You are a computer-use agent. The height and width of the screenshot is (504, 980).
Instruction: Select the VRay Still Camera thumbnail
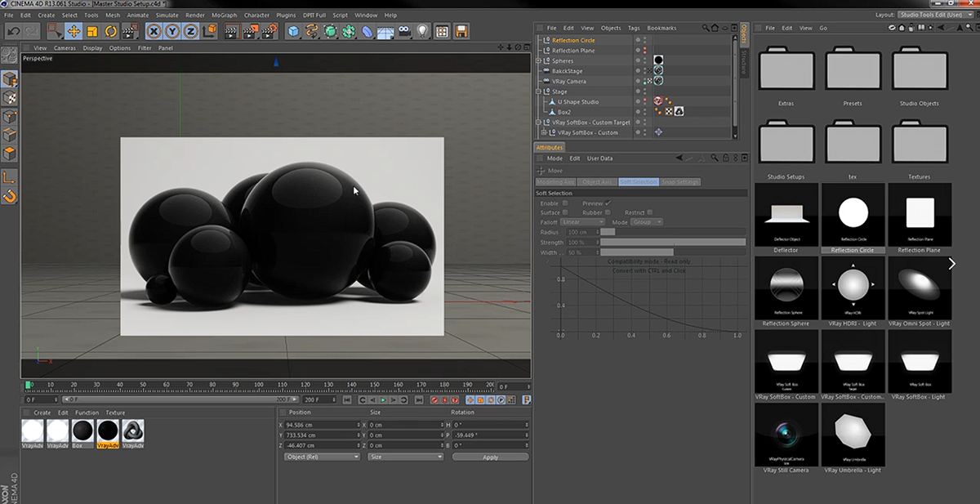(786, 433)
